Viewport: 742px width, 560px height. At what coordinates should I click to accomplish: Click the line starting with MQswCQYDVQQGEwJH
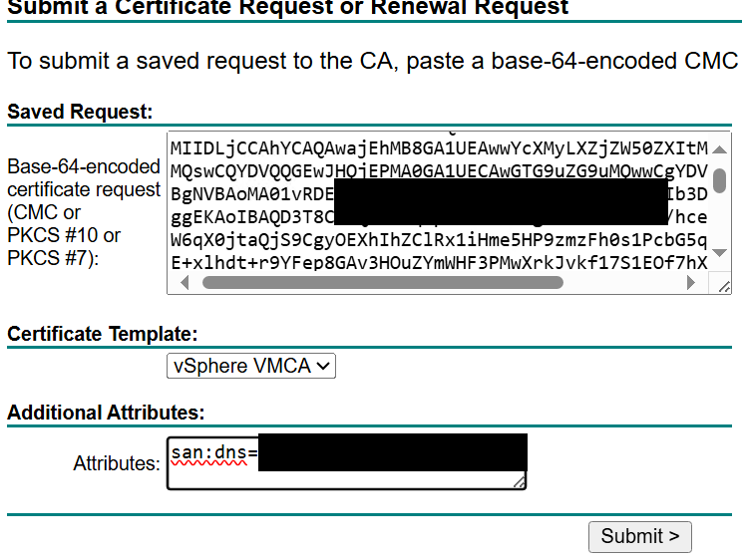click(x=439, y=171)
